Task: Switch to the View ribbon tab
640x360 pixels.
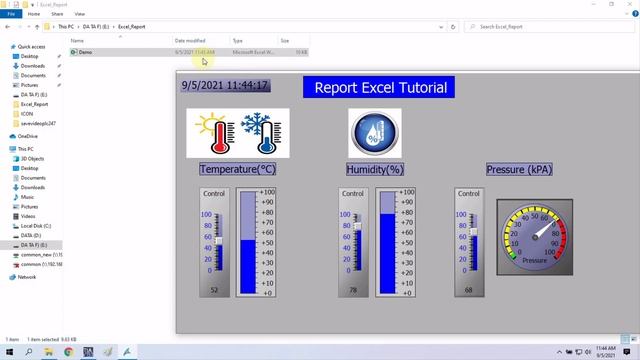Action: tap(80, 14)
